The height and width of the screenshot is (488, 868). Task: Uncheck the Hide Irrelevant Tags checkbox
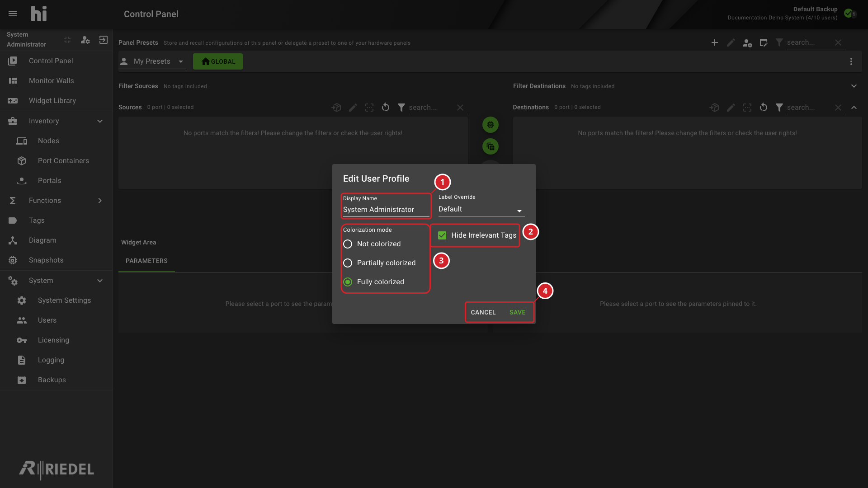click(442, 235)
